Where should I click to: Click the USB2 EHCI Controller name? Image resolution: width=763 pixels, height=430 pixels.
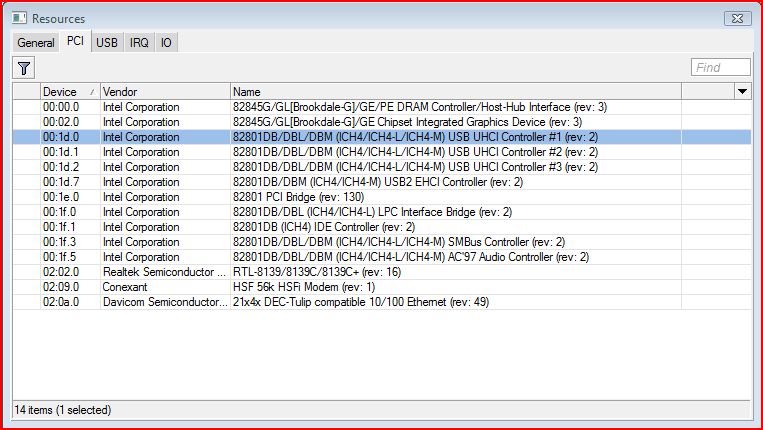click(x=378, y=182)
